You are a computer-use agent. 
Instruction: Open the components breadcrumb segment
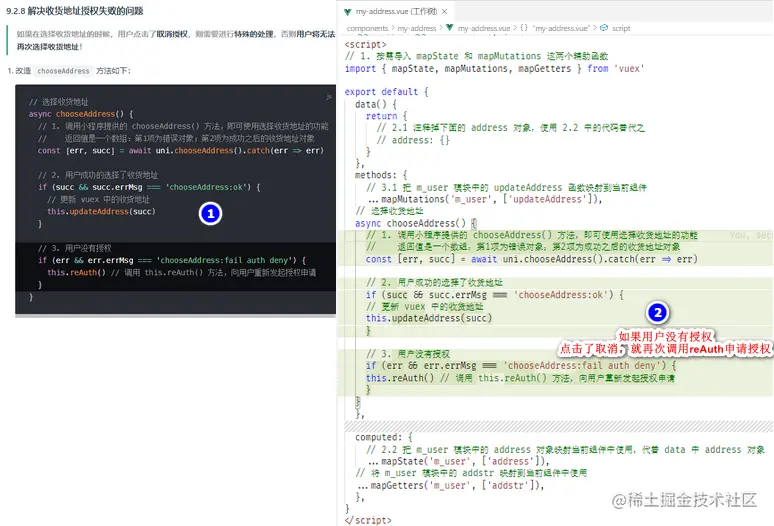tap(367, 28)
